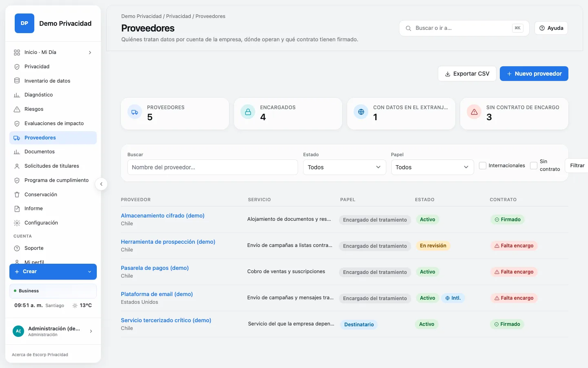The height and width of the screenshot is (368, 588).
Task: Select Proveedores in the sidebar
Action: pos(53,138)
